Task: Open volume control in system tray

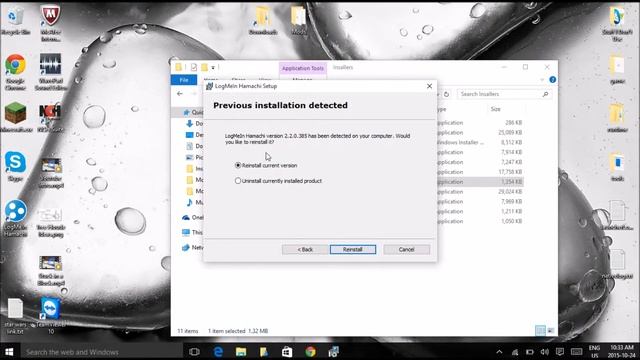Action: [544, 352]
